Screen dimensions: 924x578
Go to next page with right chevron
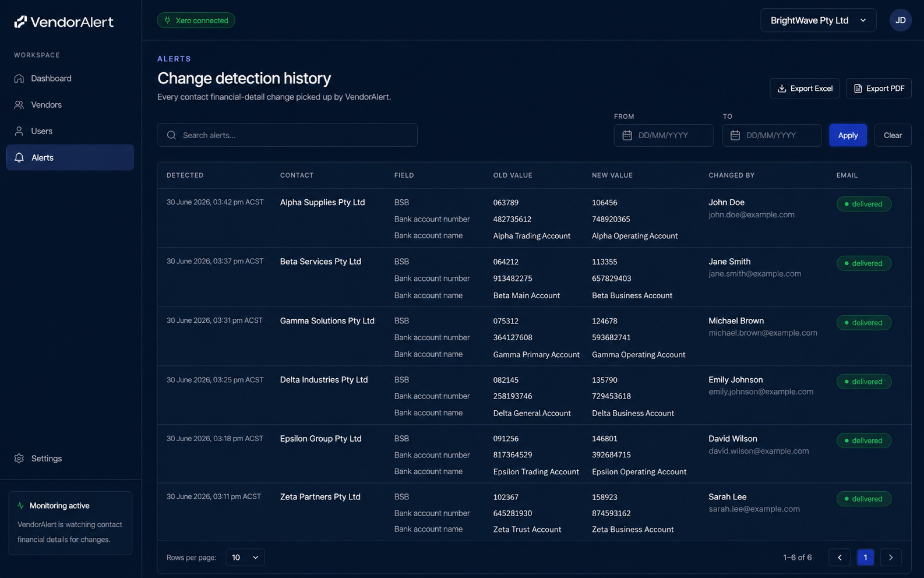click(891, 558)
